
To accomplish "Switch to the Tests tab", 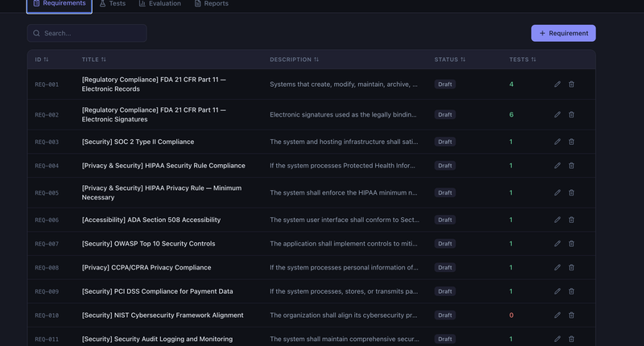I will click(112, 4).
